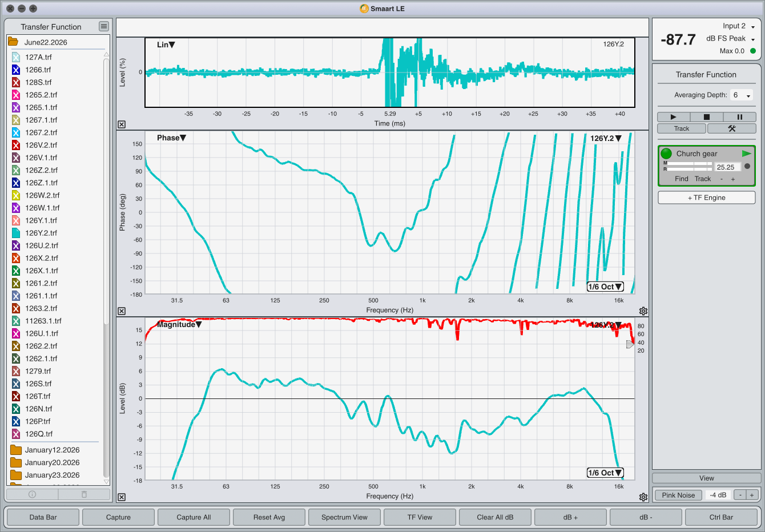Toggle the green Church gear enable indicator
The width and height of the screenshot is (765, 532).
click(666, 154)
